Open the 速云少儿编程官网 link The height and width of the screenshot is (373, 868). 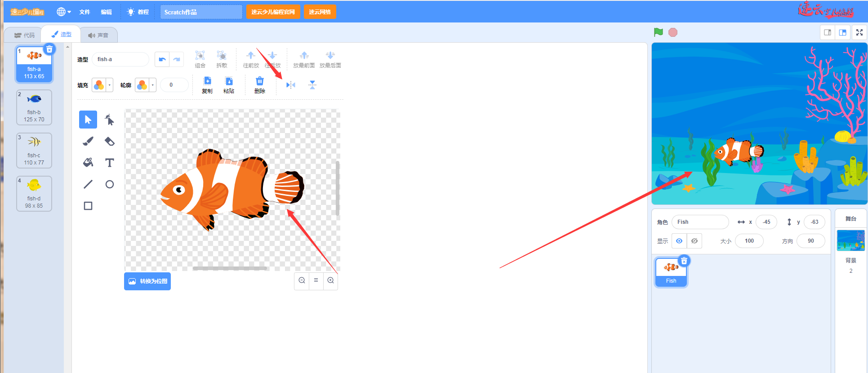coord(273,12)
